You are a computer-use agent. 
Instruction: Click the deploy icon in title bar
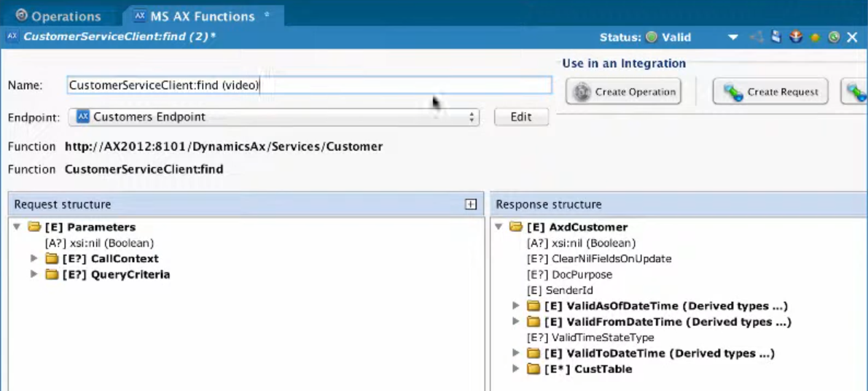pos(795,38)
